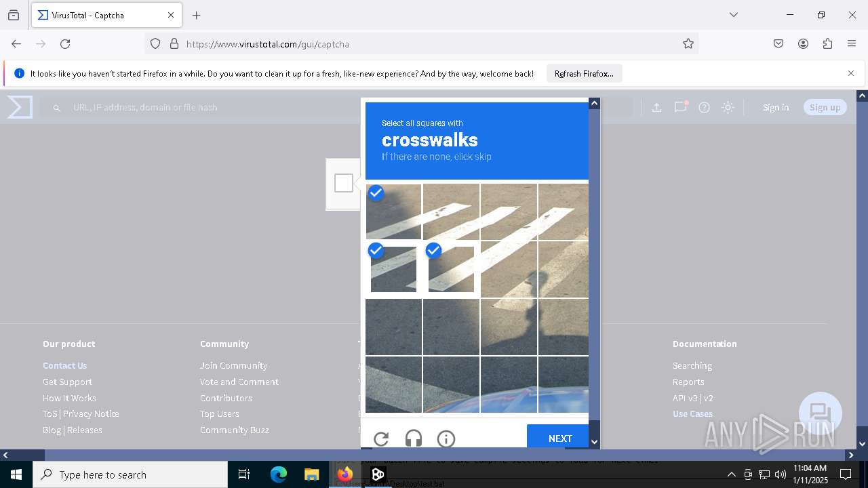Select bottom-left tile with white stripe
Screen dimensions: 868x488
pyautogui.click(x=393, y=384)
